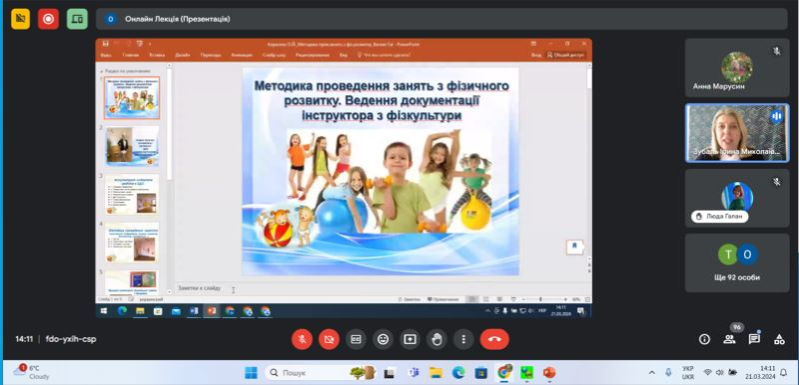Open the activities shapes icon
799x385 pixels.
coord(779,339)
